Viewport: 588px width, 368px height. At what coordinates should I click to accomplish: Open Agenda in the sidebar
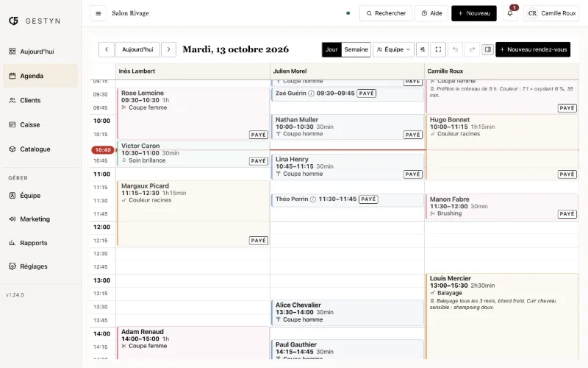[x=40, y=76]
